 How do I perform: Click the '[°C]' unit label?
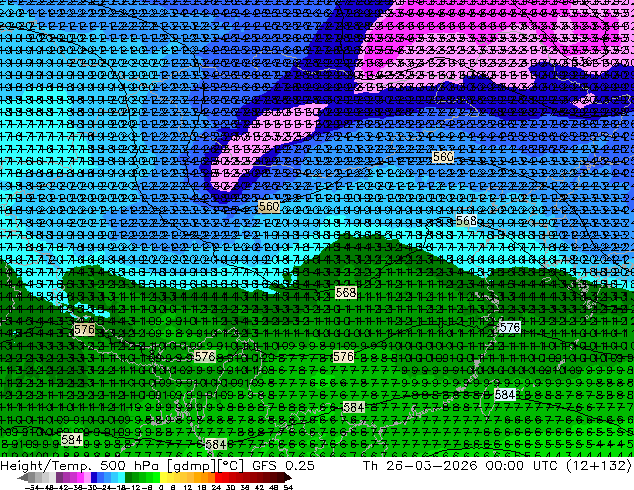point(231,466)
